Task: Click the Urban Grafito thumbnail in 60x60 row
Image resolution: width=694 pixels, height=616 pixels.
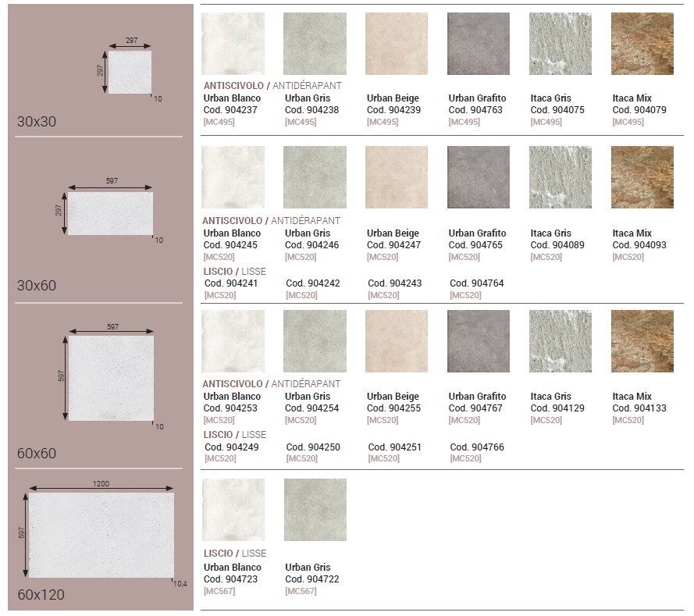Action: [479, 340]
